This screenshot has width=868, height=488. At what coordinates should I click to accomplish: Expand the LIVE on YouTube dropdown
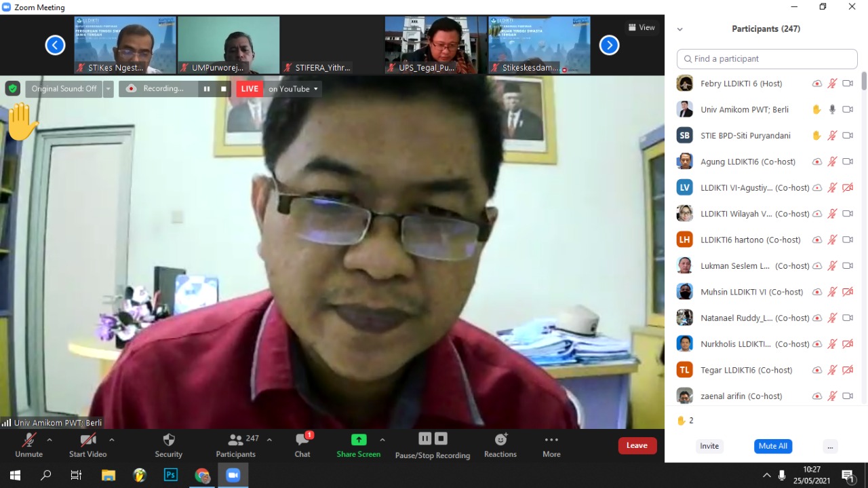[x=315, y=89]
